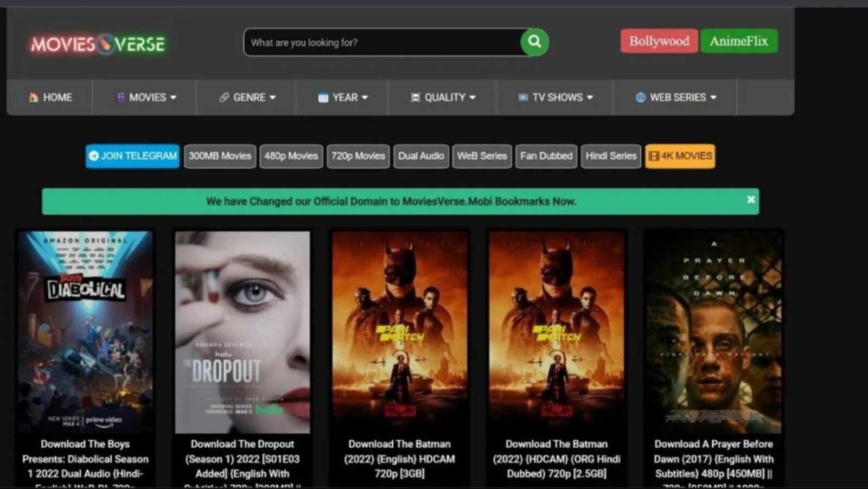Image resolution: width=868 pixels, height=489 pixels.
Task: Click the 4K Movies film icon
Action: tap(654, 156)
